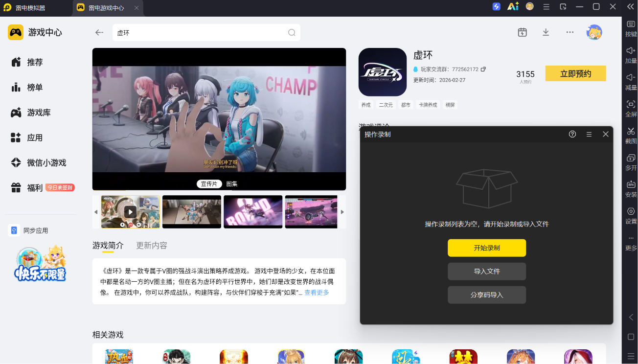
Task: Open the download manager icon
Action: point(546,32)
